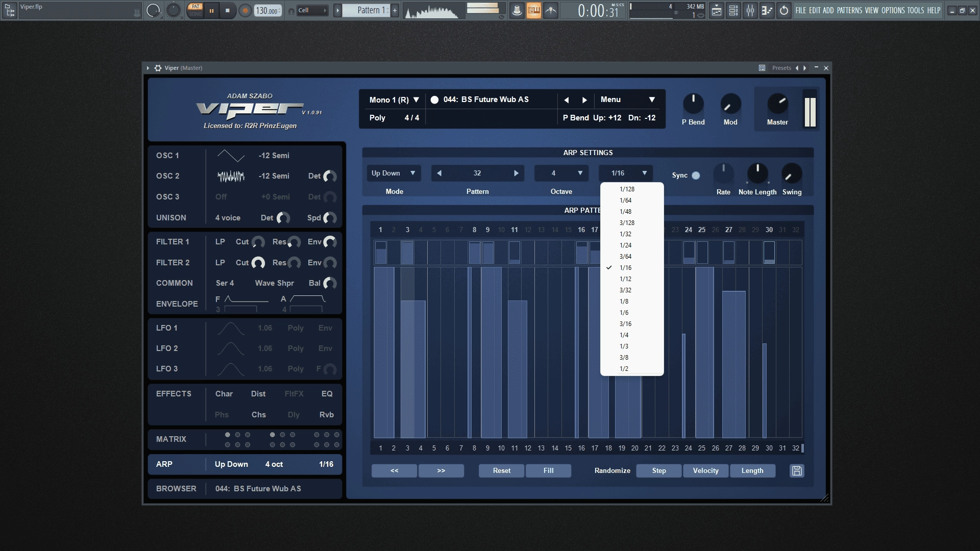
Task: Open the mixer icon in toolbar
Action: click(x=750, y=10)
